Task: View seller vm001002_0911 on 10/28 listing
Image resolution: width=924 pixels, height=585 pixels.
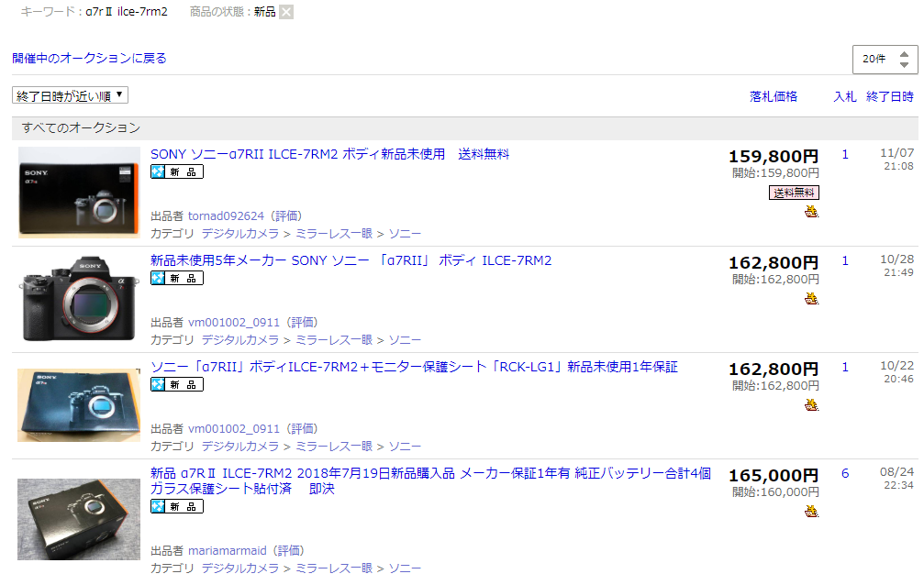Action: (234, 322)
